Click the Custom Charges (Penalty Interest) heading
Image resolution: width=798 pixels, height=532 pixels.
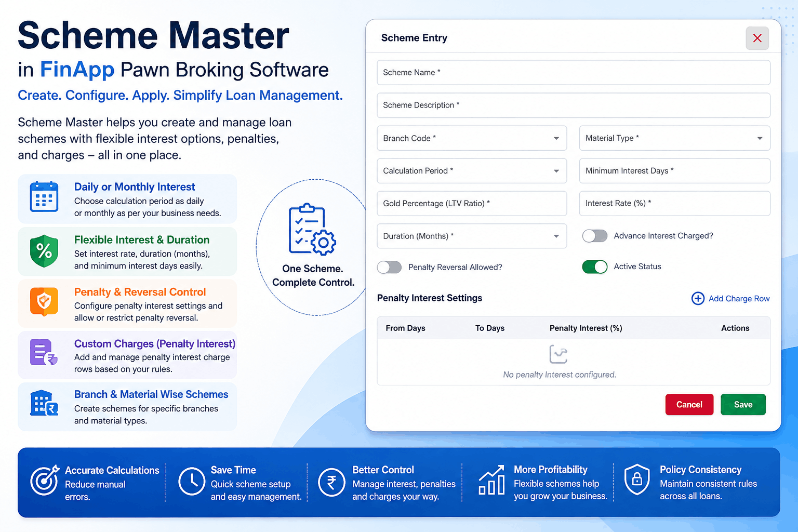click(155, 344)
